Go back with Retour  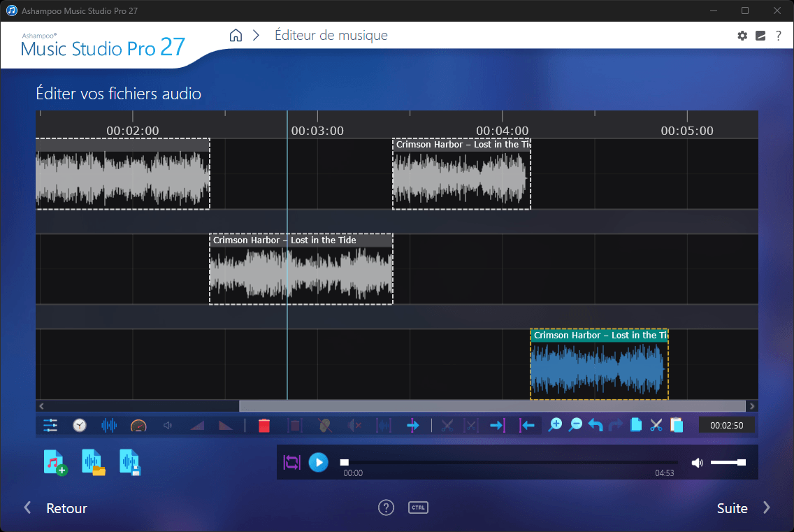[56, 508]
